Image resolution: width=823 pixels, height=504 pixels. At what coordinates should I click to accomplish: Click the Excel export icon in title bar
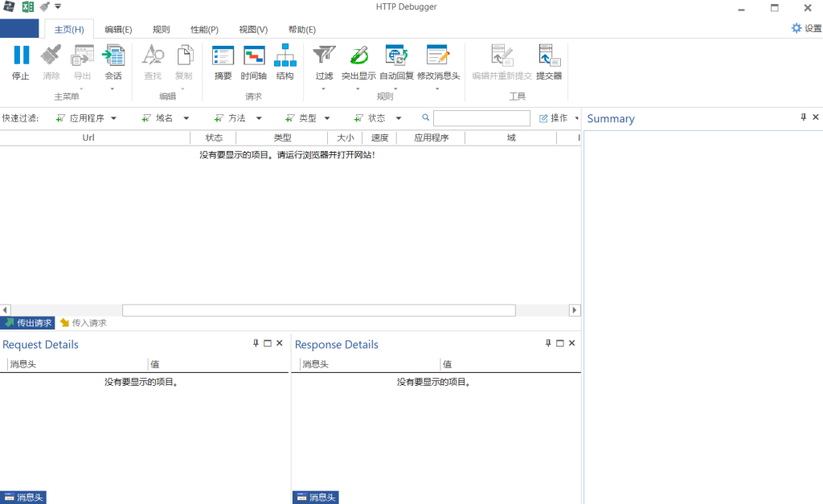pyautogui.click(x=28, y=6)
